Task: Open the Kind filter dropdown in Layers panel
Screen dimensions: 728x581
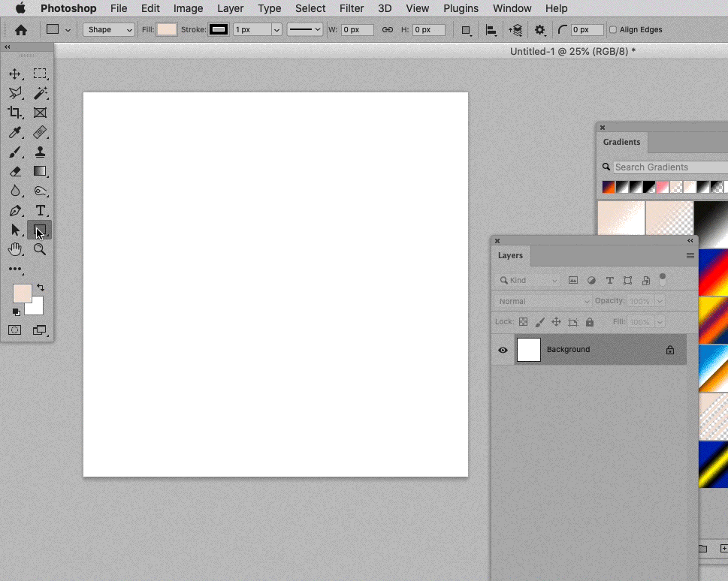Action: 528,279
